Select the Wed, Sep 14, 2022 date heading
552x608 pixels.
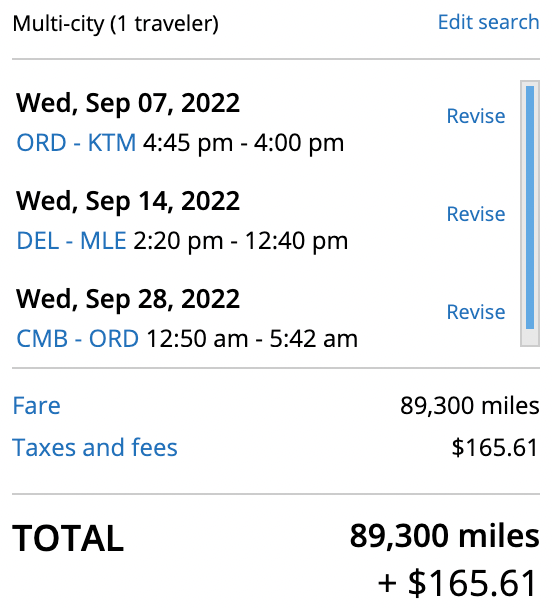128,201
